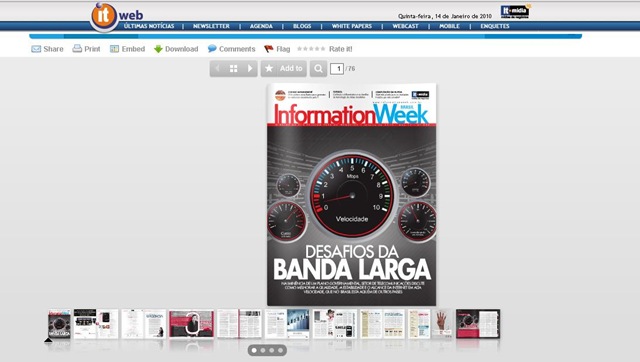Screen dimensions: 640x362
Task: Rate the document using stars
Action: coord(311,49)
